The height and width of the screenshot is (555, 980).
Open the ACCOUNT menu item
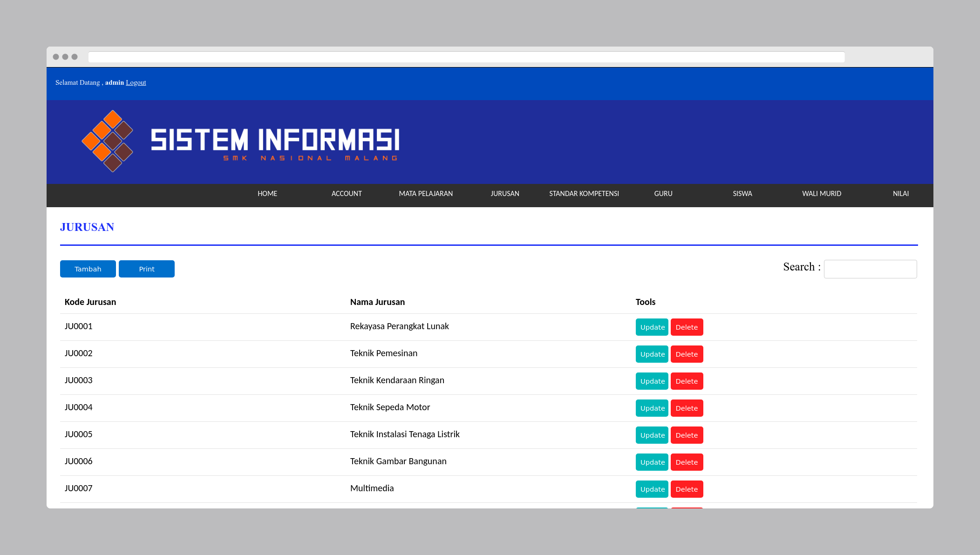(347, 194)
